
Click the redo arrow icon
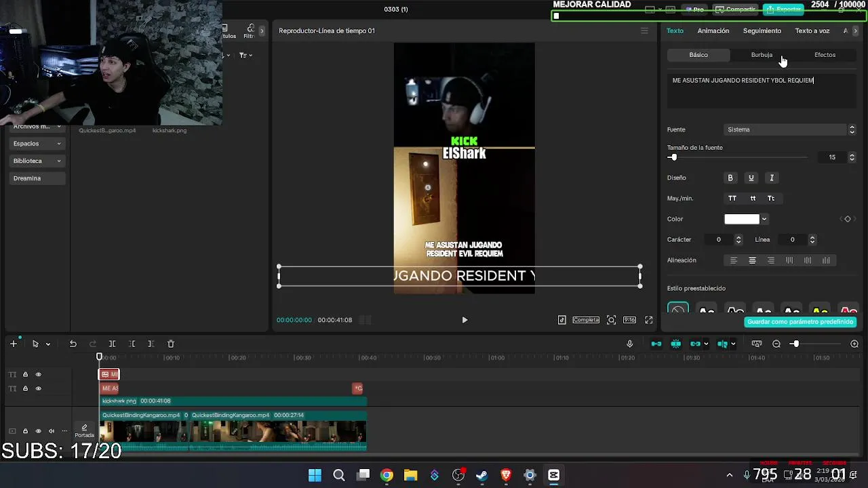pos(93,344)
